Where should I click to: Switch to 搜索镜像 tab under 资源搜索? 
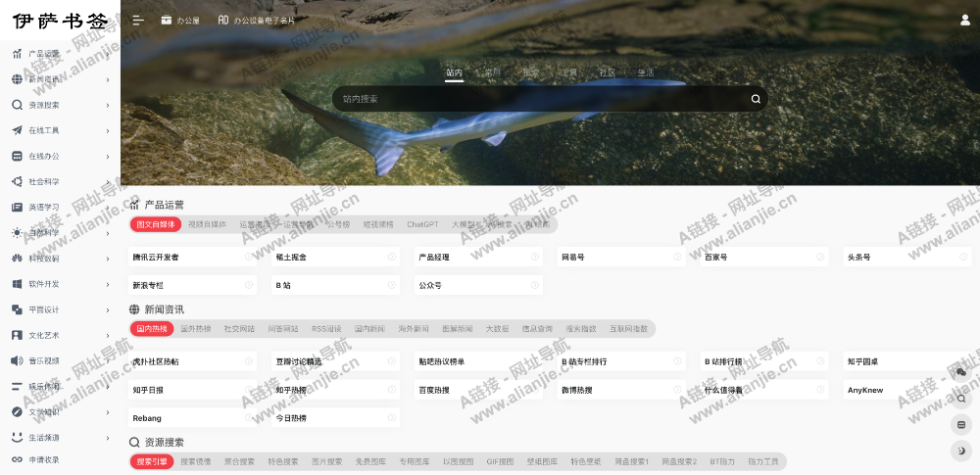(x=196, y=462)
